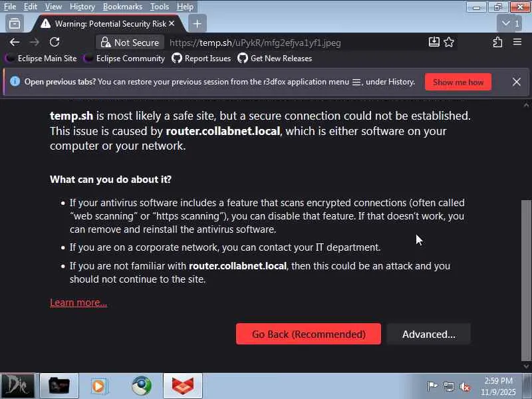Open Eclipse Main Site bookmark
Image resolution: width=532 pixels, height=399 pixels.
(41, 59)
